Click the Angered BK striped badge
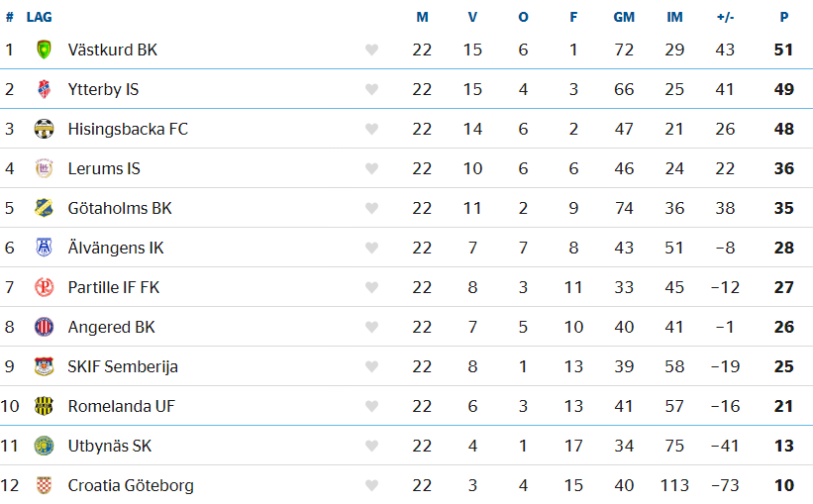This screenshot has width=813, height=504. (45, 327)
